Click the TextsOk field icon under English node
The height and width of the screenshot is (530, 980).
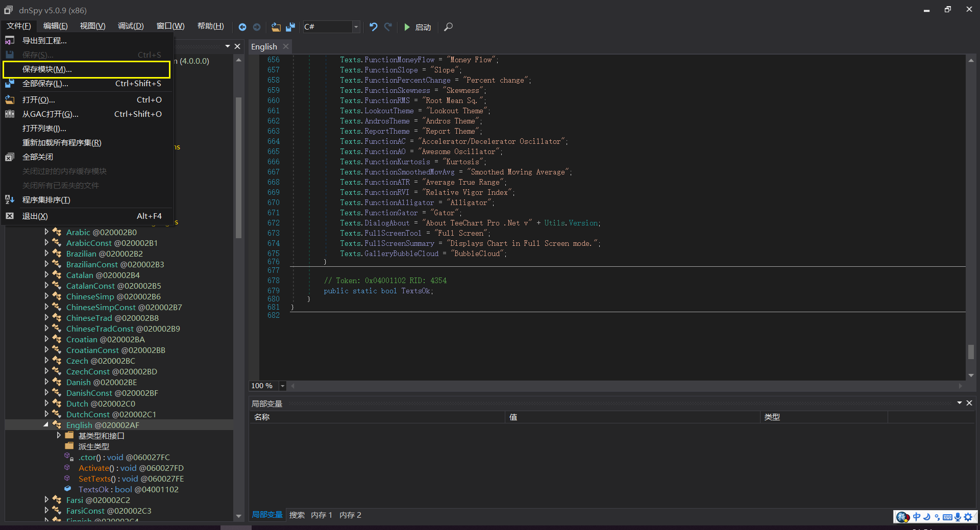tap(68, 489)
